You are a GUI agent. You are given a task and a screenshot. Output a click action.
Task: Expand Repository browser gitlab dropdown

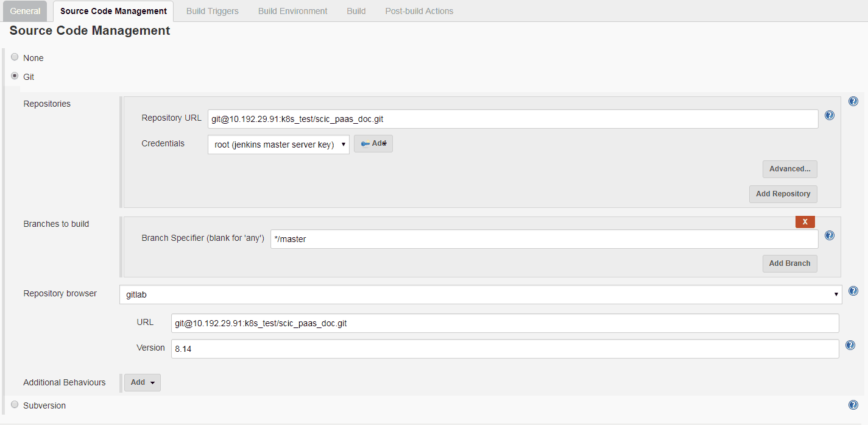point(480,295)
